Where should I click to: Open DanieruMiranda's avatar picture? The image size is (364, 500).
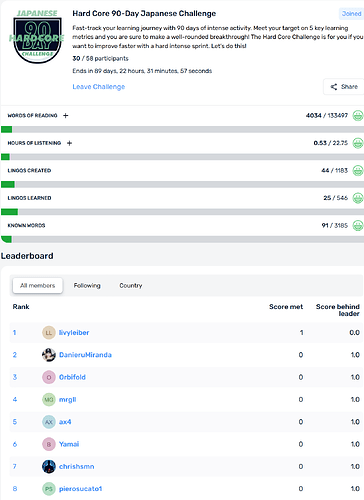[49, 355]
